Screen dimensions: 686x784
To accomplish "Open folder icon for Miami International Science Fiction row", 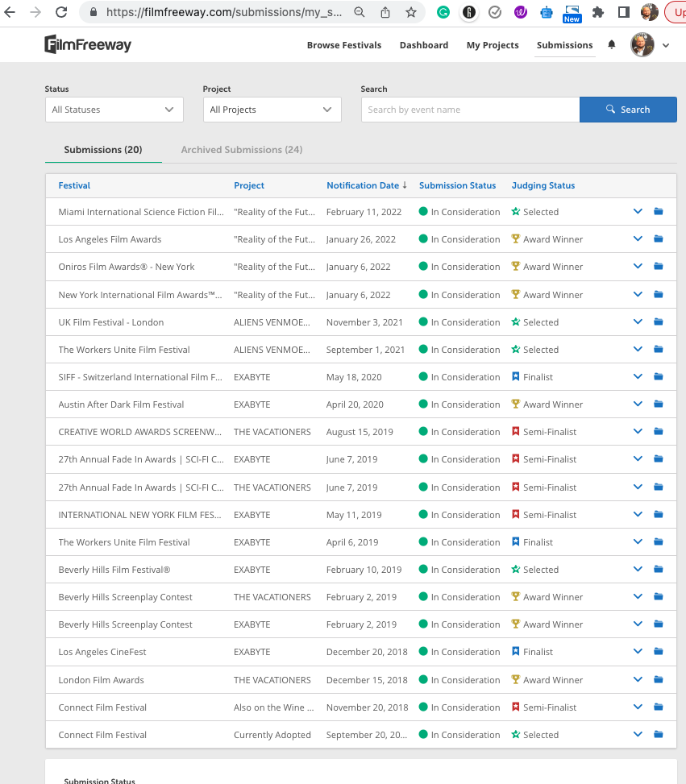I will coord(659,211).
